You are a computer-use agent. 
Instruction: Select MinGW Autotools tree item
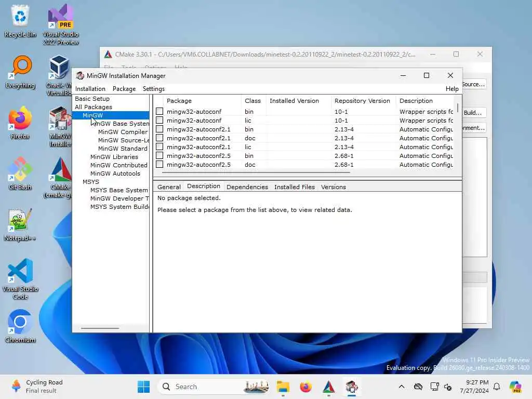[x=115, y=174]
